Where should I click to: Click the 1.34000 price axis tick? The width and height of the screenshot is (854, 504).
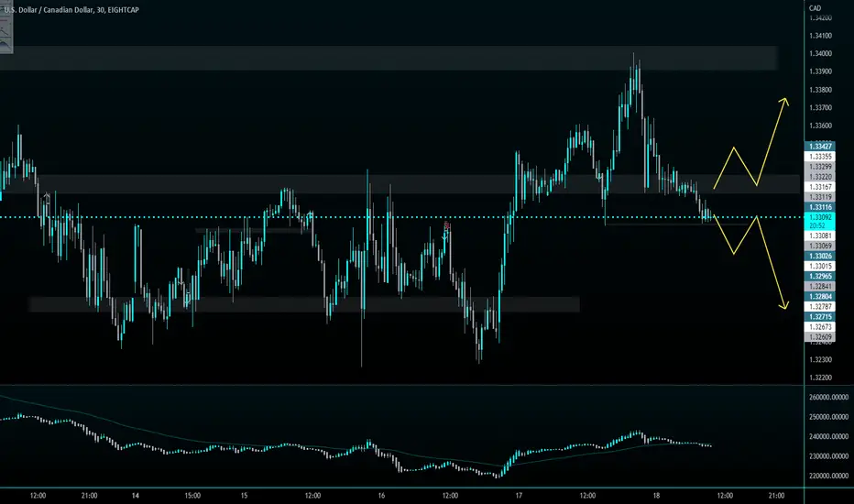click(x=820, y=53)
